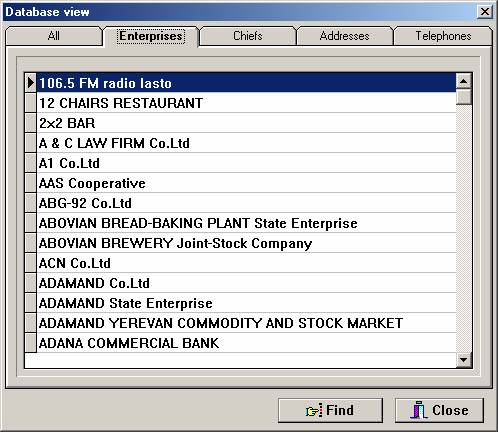
Task: Click the Enterprises tab
Action: pyautogui.click(x=151, y=36)
